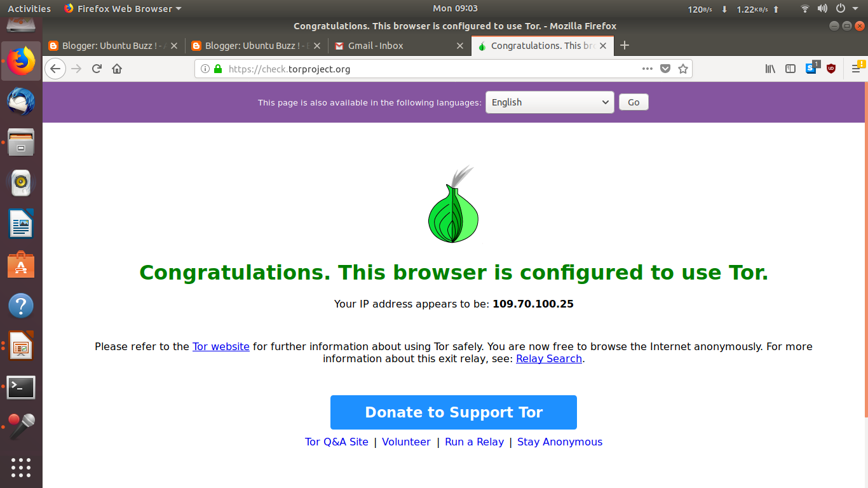Open the blue S extension with badge
Screen dimensions: 868x488
coord(813,67)
